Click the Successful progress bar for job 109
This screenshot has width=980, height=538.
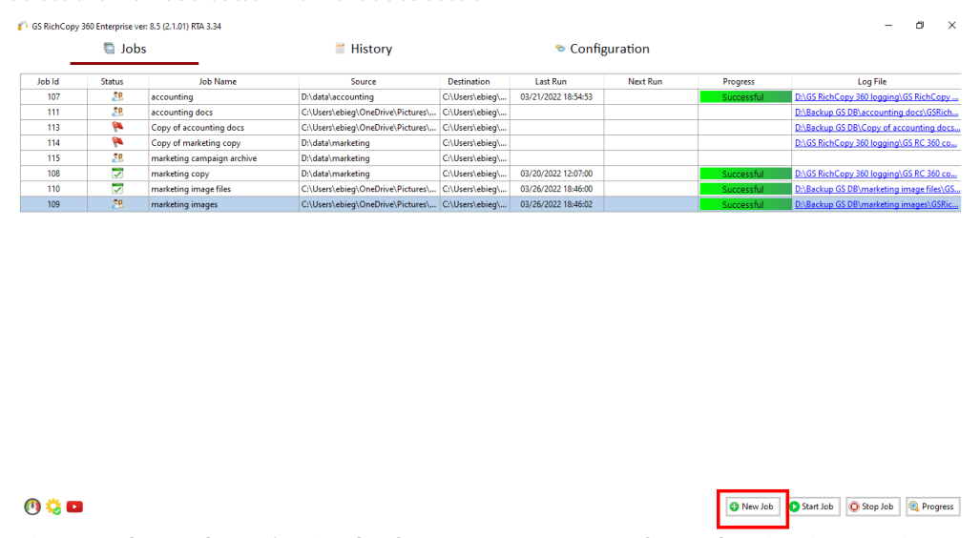click(x=745, y=204)
